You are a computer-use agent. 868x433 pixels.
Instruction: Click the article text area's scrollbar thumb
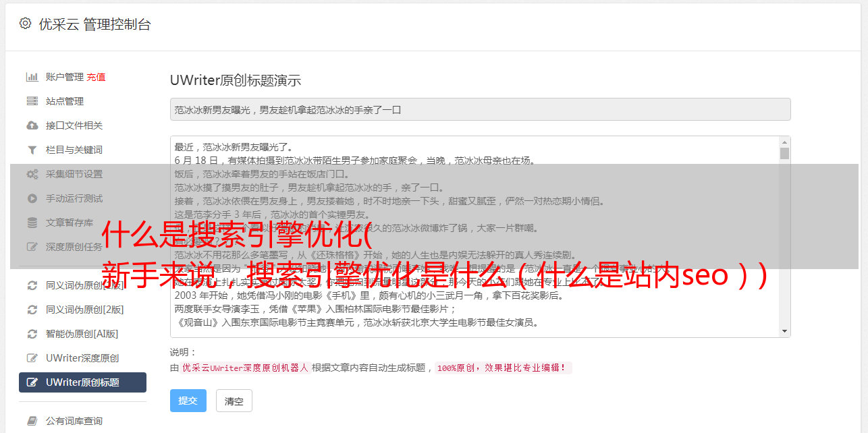784,153
